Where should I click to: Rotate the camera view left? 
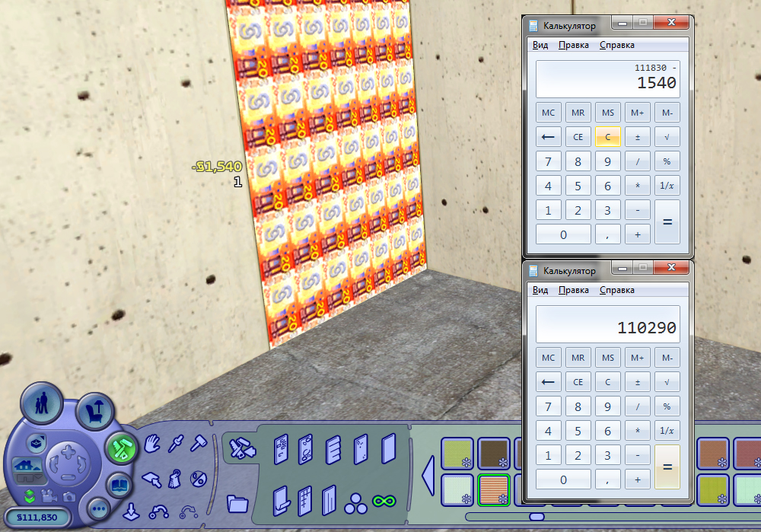pos(53,465)
